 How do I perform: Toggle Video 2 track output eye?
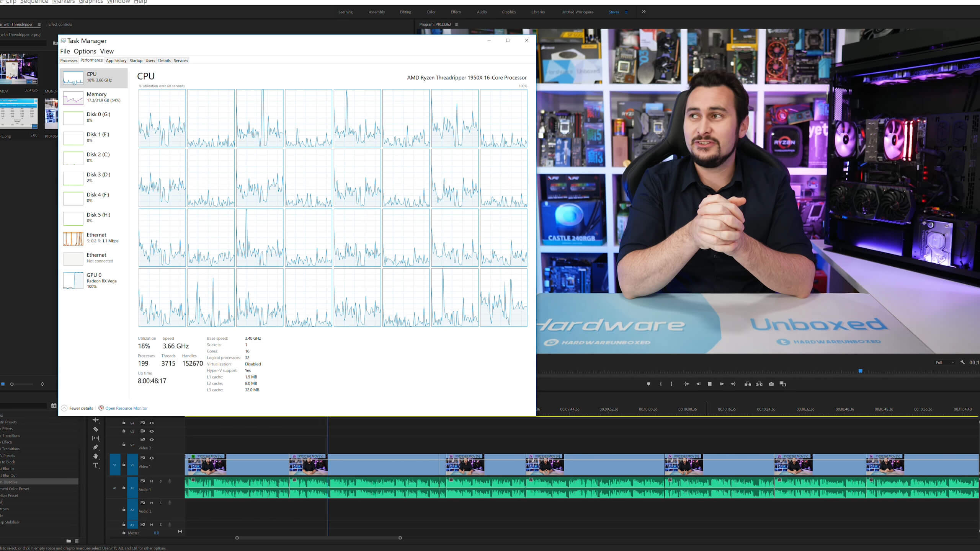[152, 440]
